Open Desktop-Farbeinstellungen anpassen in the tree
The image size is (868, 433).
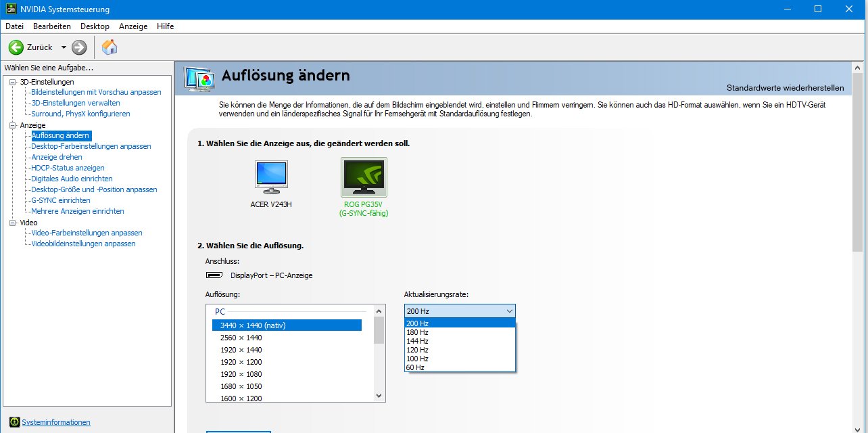pos(91,146)
